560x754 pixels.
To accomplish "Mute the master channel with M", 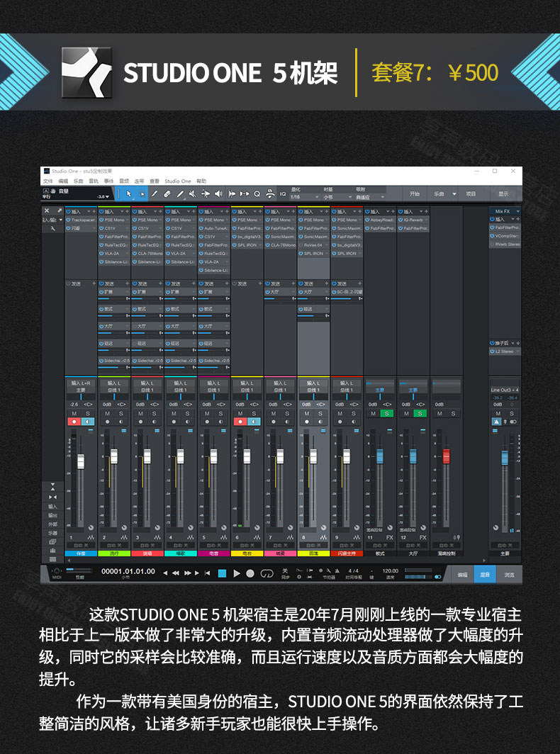I will tap(498, 414).
